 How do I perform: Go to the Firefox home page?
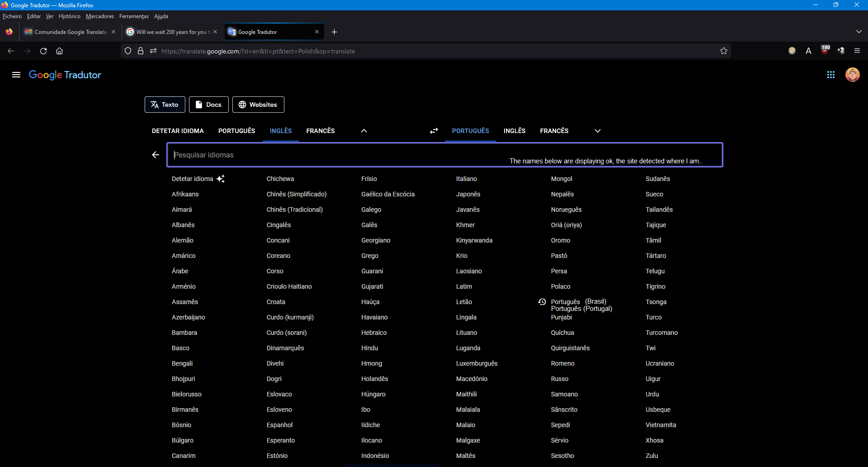click(59, 51)
